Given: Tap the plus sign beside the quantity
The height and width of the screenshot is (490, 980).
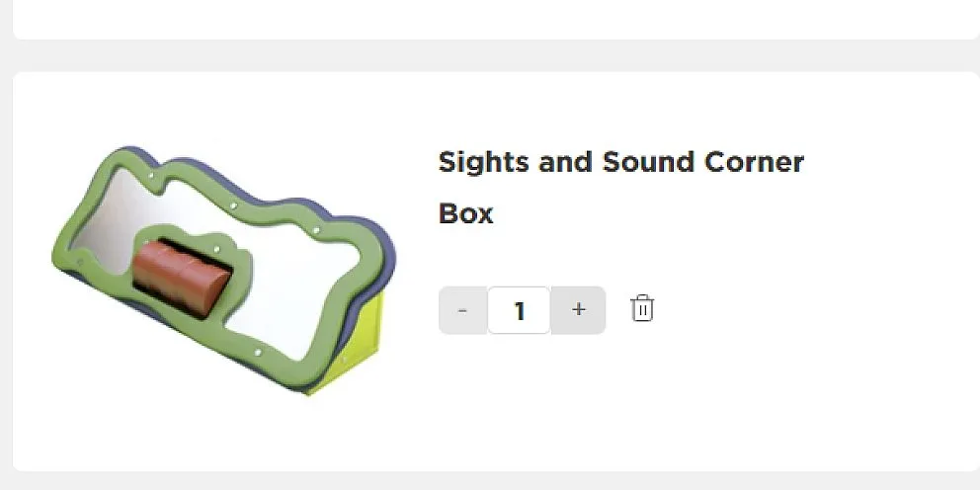Looking at the screenshot, I should [578, 309].
